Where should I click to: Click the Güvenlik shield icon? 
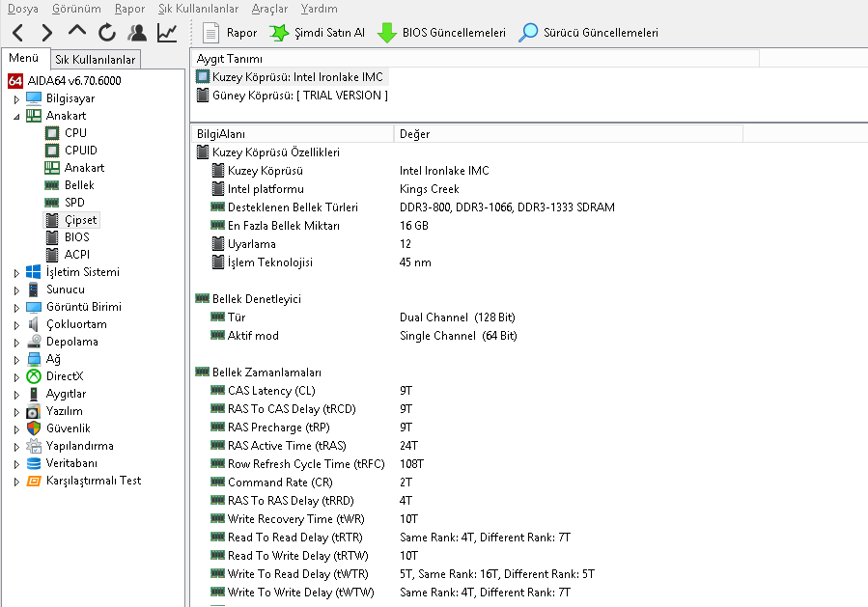(x=34, y=428)
